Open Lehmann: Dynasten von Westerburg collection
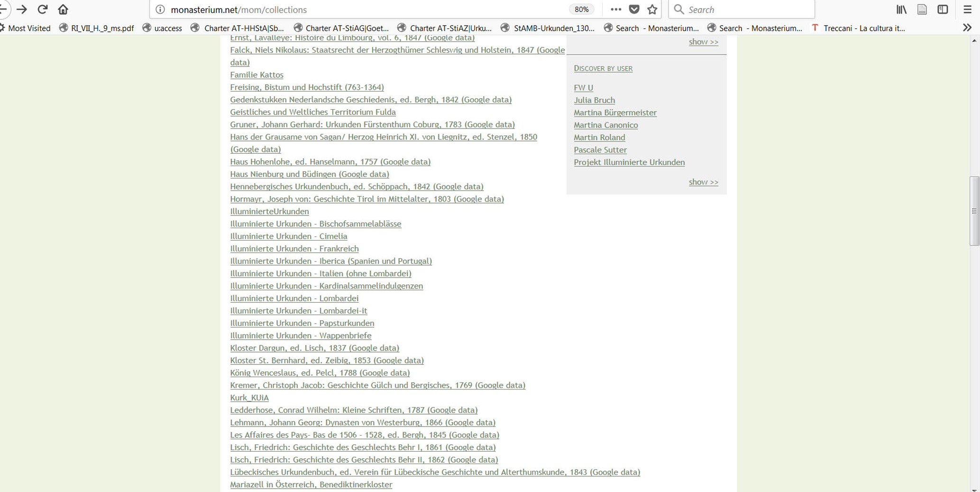This screenshot has width=980, height=492. pyautogui.click(x=363, y=422)
